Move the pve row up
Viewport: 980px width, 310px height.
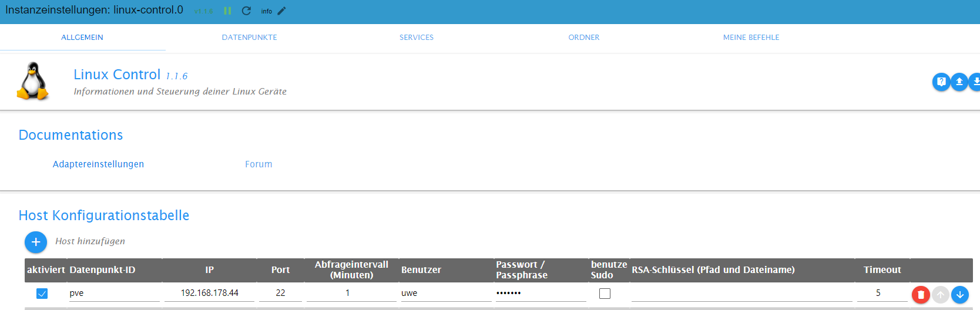941,295
